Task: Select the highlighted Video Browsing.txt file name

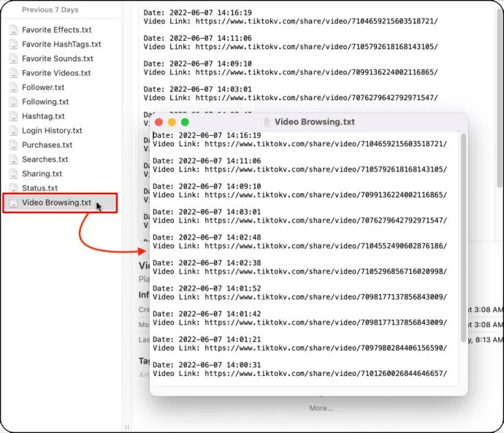Action: (x=56, y=203)
